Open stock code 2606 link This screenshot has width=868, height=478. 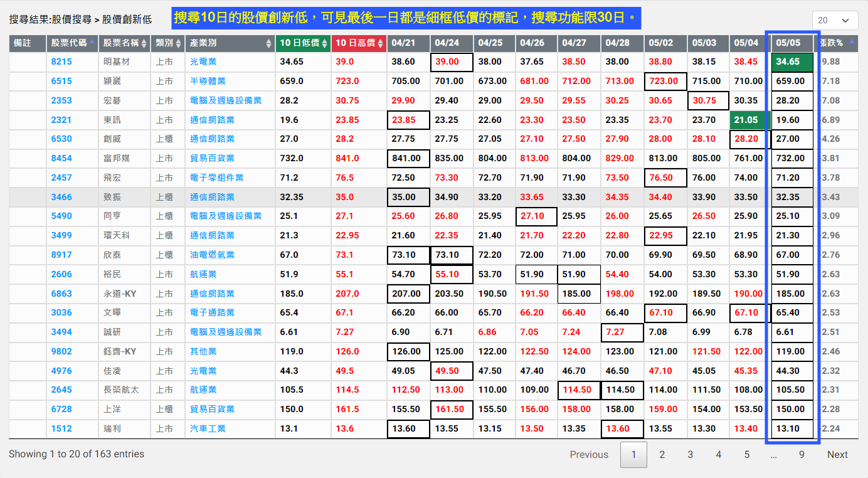[61, 274]
